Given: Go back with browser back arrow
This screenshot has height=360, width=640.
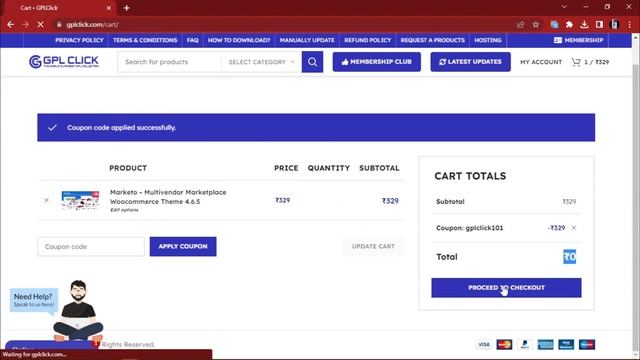Looking at the screenshot, I should point(11,24).
